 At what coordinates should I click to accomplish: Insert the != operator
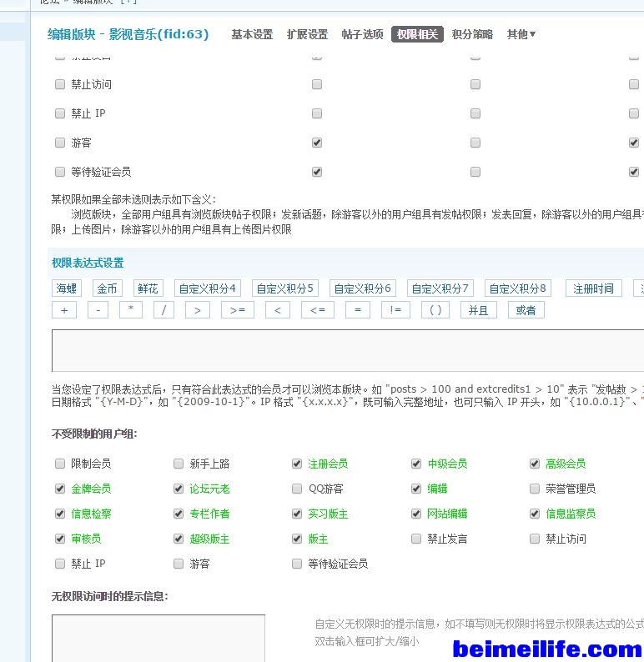pos(395,309)
